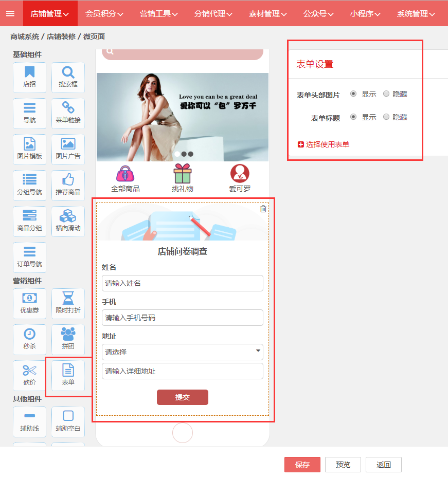Image resolution: width=448 pixels, height=479 pixels.
Task: Add the 限时打折 hourglass component
Action: 68,304
